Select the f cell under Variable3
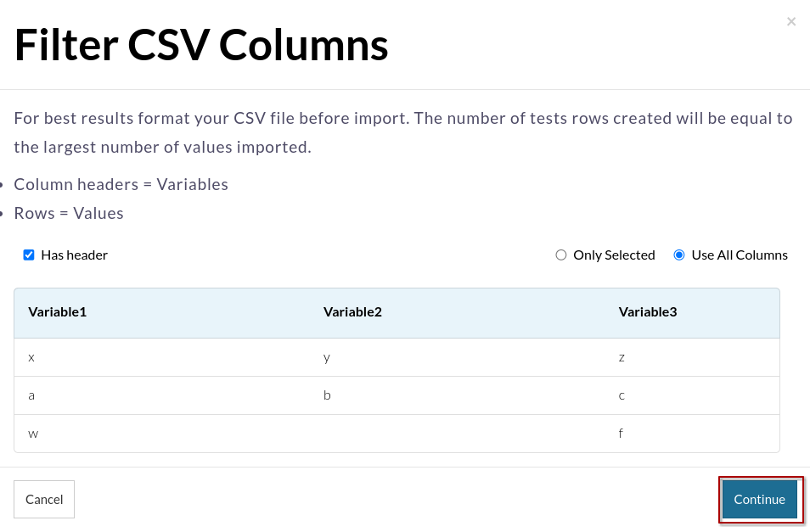This screenshot has height=532, width=810. [x=621, y=434]
